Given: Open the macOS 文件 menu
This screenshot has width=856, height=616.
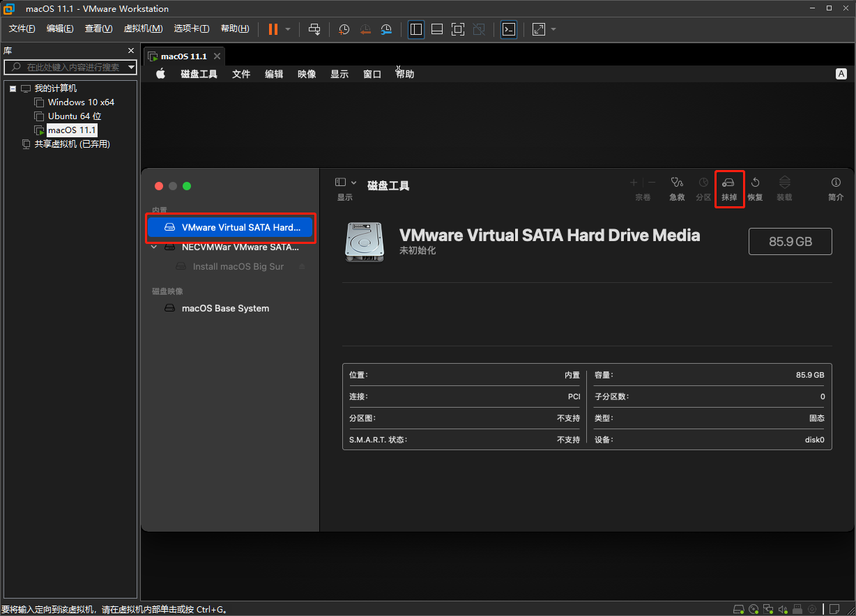Looking at the screenshot, I should pos(241,74).
